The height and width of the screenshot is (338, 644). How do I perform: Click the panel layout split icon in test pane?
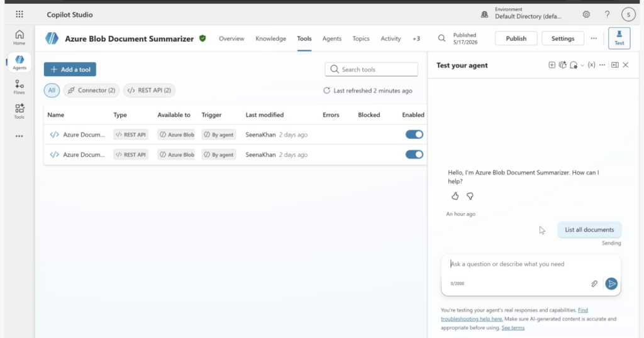[615, 65]
